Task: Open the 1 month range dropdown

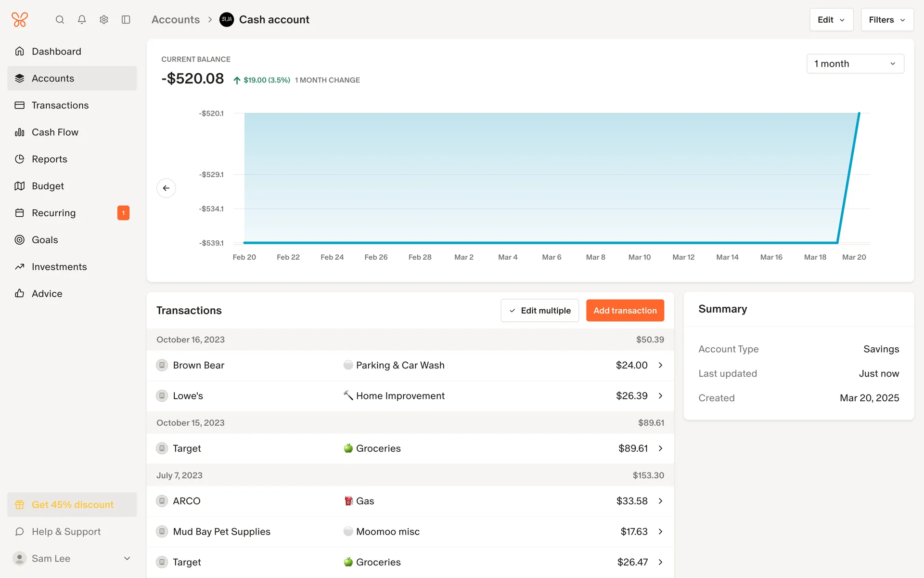Action: point(855,64)
